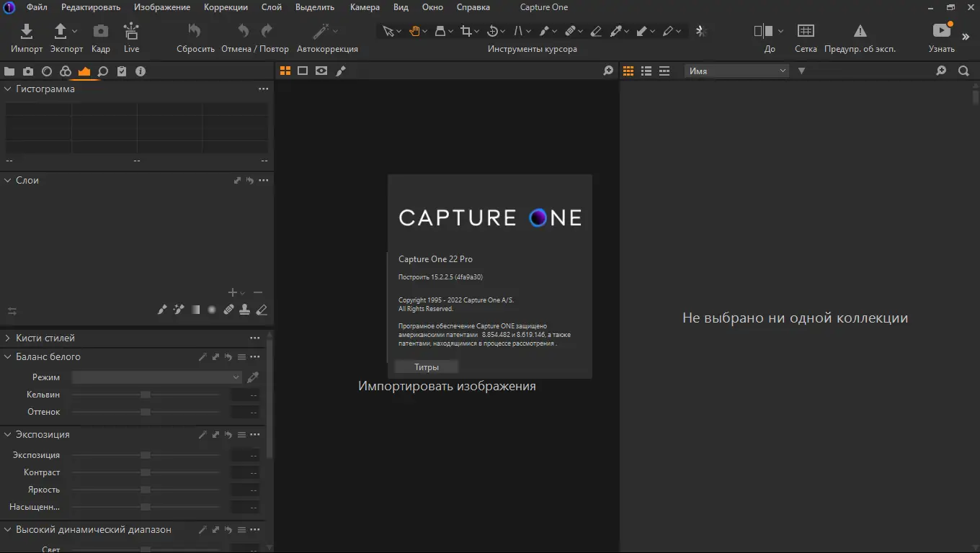The height and width of the screenshot is (553, 980).
Task: Open the Слой menu
Action: pos(272,7)
